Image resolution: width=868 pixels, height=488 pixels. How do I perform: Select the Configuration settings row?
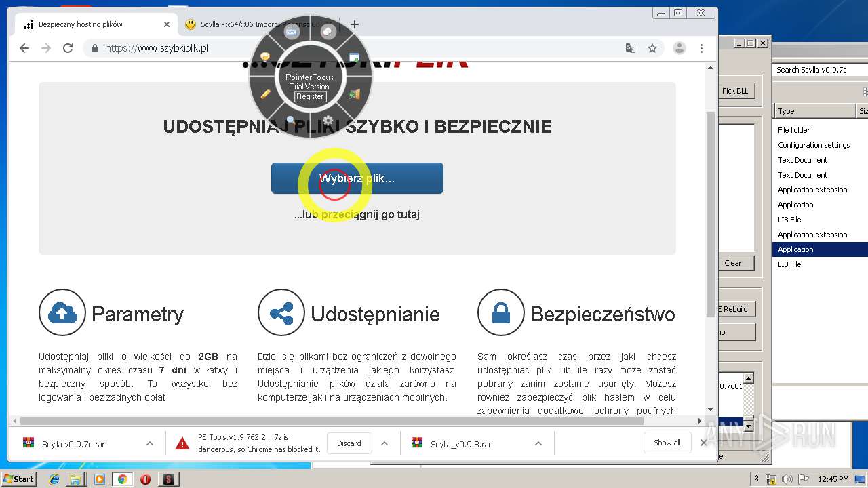click(821, 145)
